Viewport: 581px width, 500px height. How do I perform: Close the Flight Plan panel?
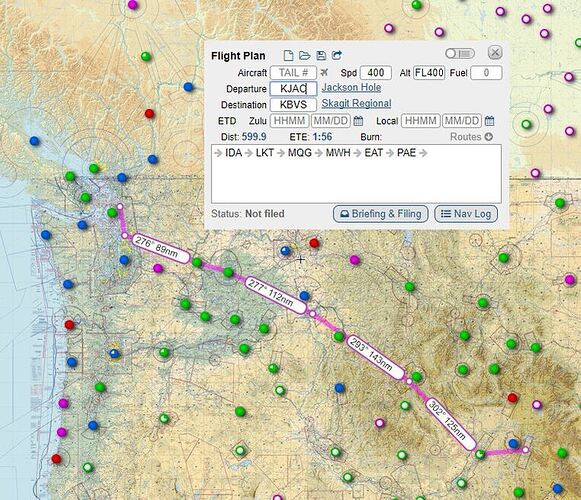495,52
